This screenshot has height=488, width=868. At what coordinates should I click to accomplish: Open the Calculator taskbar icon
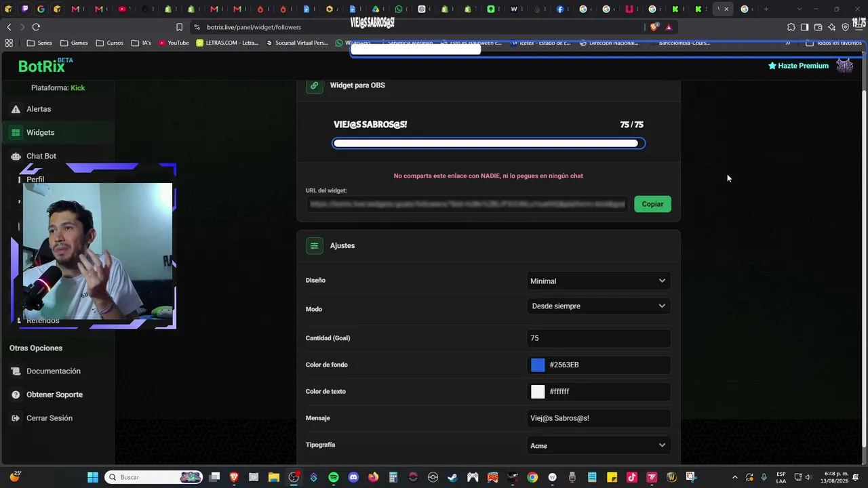tap(393, 477)
